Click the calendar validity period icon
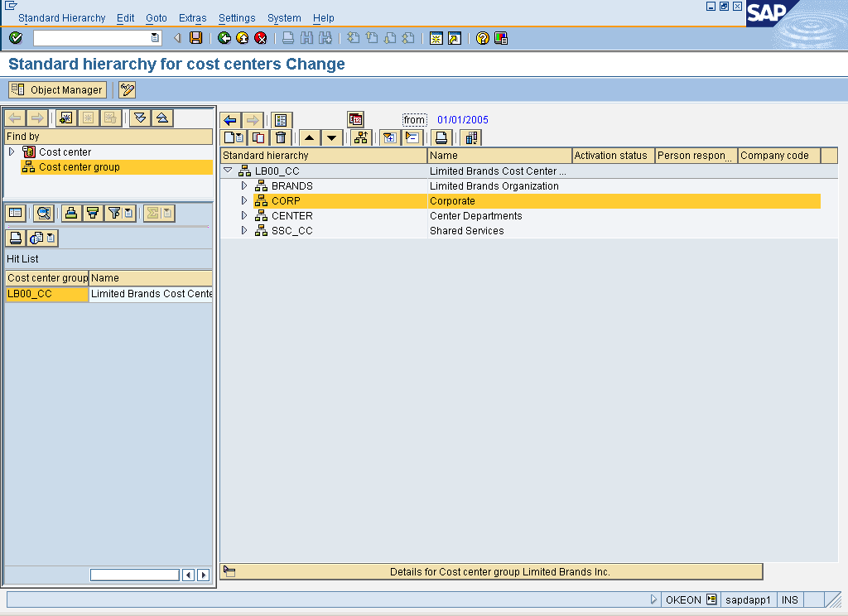 [355, 119]
